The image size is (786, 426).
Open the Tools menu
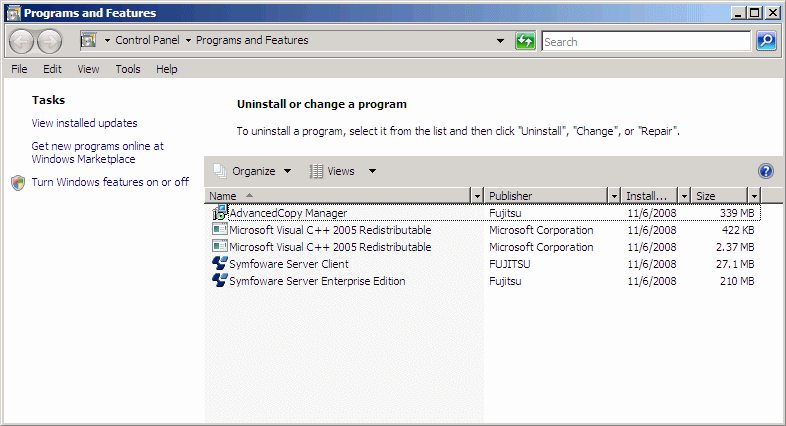(127, 69)
